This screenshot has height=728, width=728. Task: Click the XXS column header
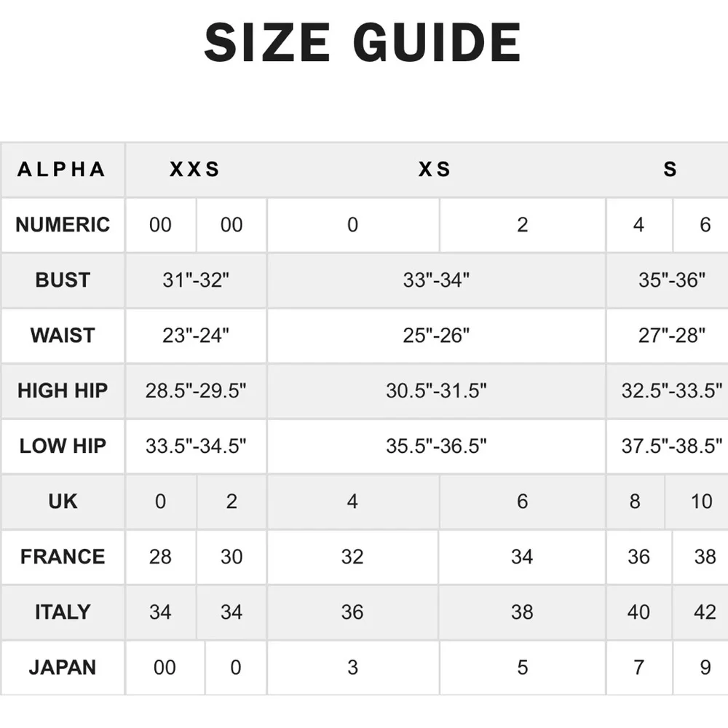[195, 170]
